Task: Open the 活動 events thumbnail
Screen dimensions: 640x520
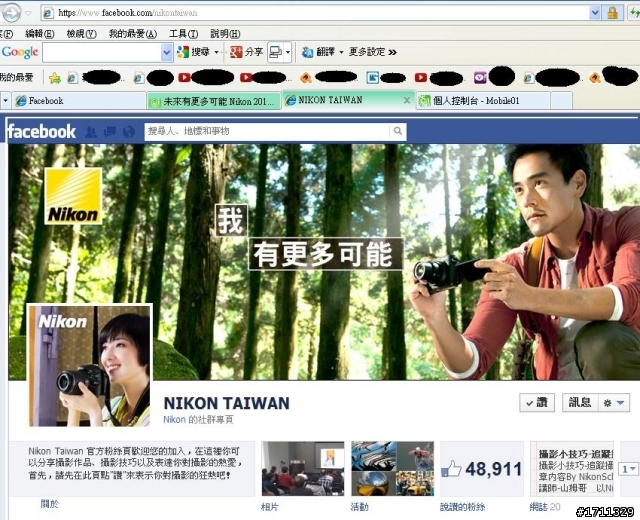Action: coord(393,469)
